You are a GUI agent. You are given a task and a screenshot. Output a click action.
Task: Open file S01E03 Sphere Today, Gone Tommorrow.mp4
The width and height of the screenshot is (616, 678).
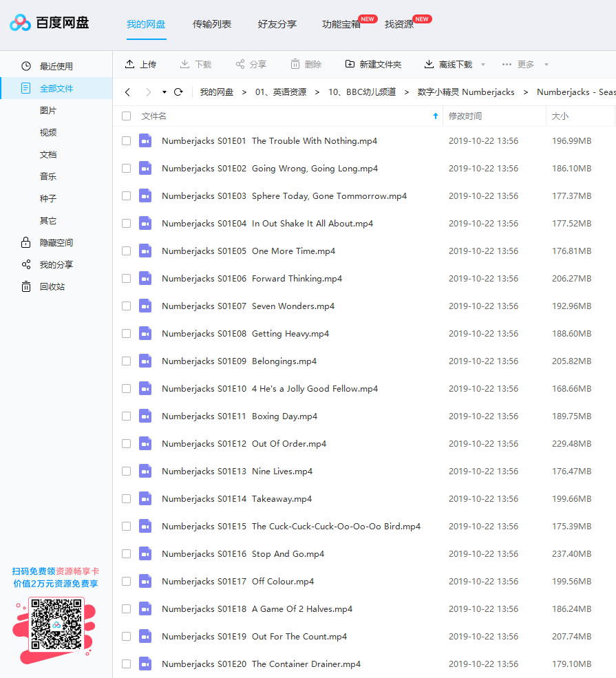pos(284,196)
